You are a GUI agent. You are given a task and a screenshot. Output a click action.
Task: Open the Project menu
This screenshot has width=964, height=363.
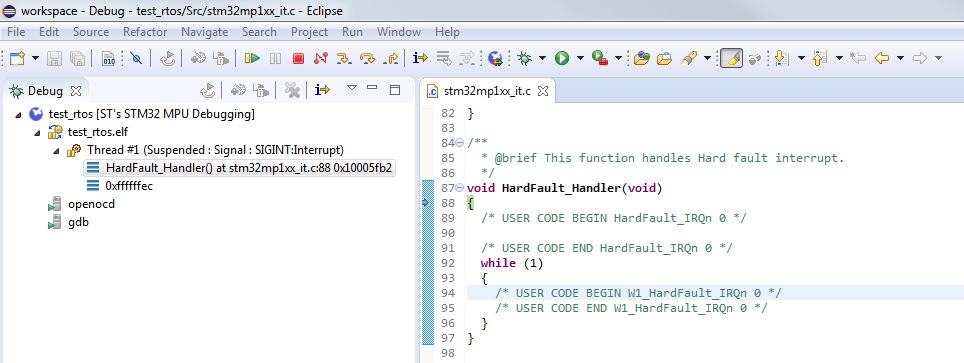click(309, 32)
